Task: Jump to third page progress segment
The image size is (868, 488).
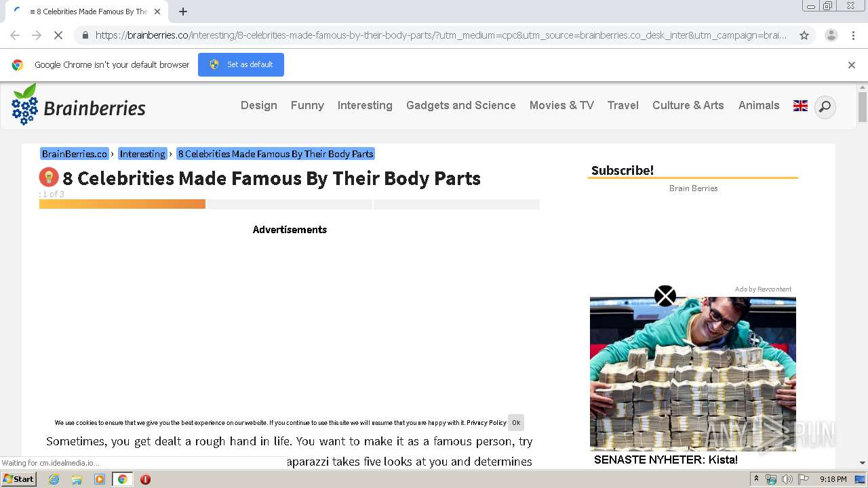Action: click(456, 204)
